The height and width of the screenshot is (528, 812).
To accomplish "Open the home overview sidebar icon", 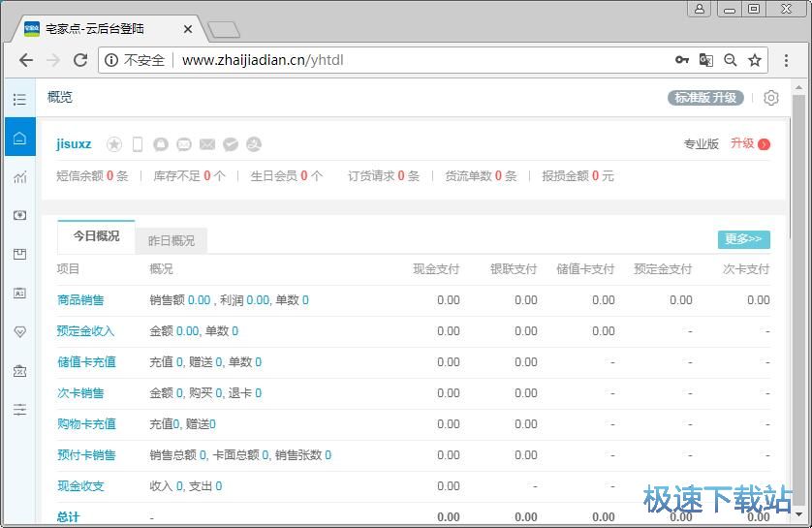I will click(19, 138).
